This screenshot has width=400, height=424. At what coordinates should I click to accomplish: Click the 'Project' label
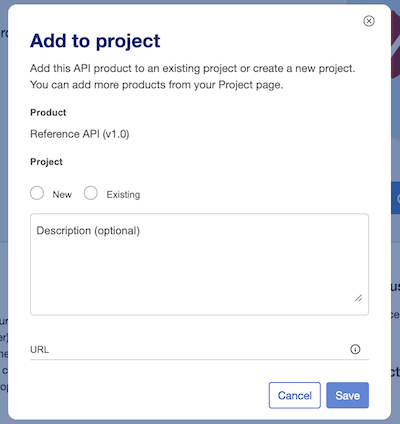[46, 162]
